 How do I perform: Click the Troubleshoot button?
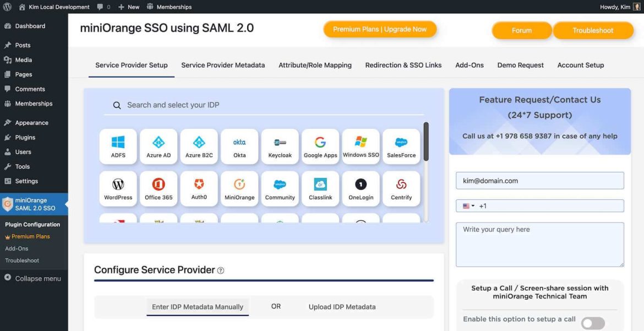593,30
